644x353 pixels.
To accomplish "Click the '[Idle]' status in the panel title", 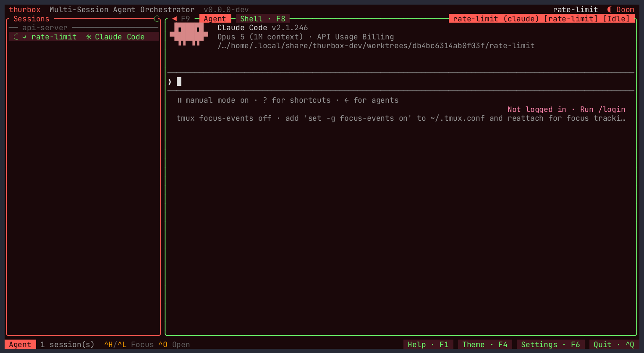I will (616, 19).
